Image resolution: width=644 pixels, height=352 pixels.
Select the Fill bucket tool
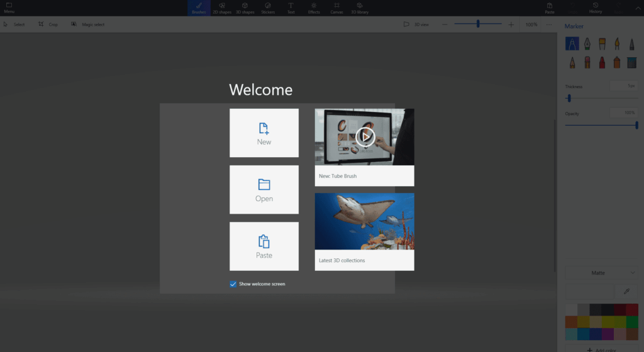pyautogui.click(x=631, y=62)
